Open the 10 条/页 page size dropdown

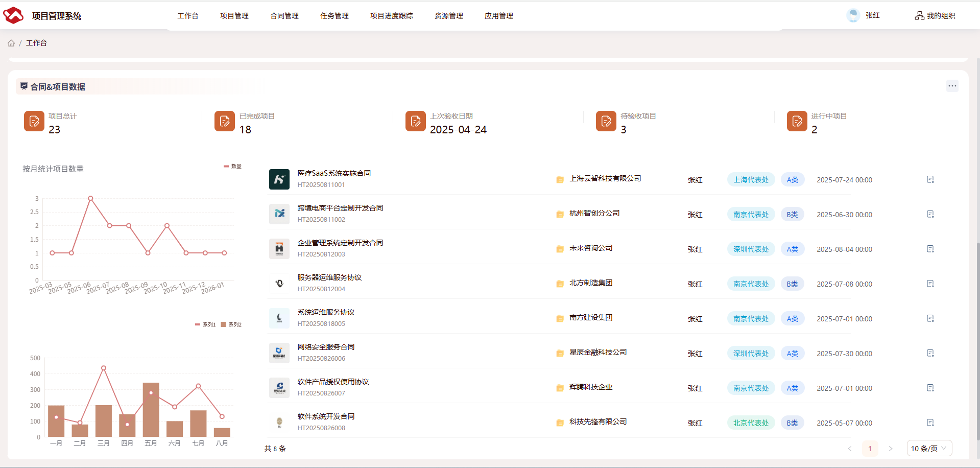tap(928, 448)
